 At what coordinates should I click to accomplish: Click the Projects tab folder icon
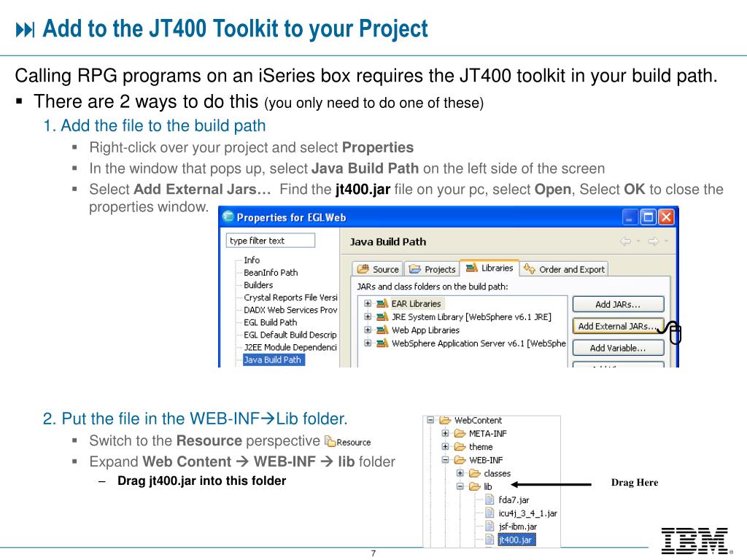coord(415,269)
